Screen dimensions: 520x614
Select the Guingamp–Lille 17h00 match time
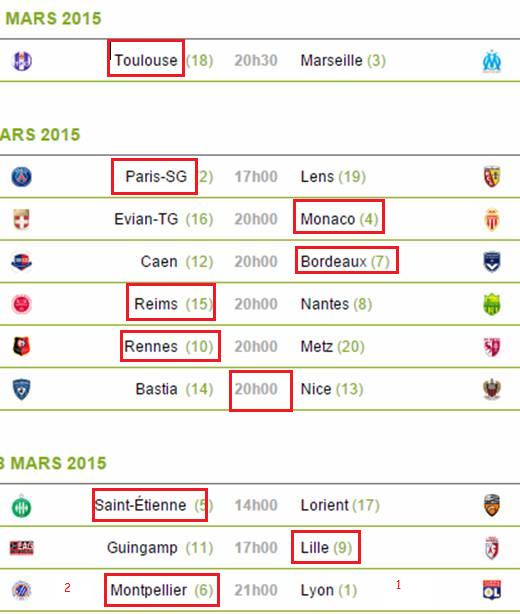256,547
